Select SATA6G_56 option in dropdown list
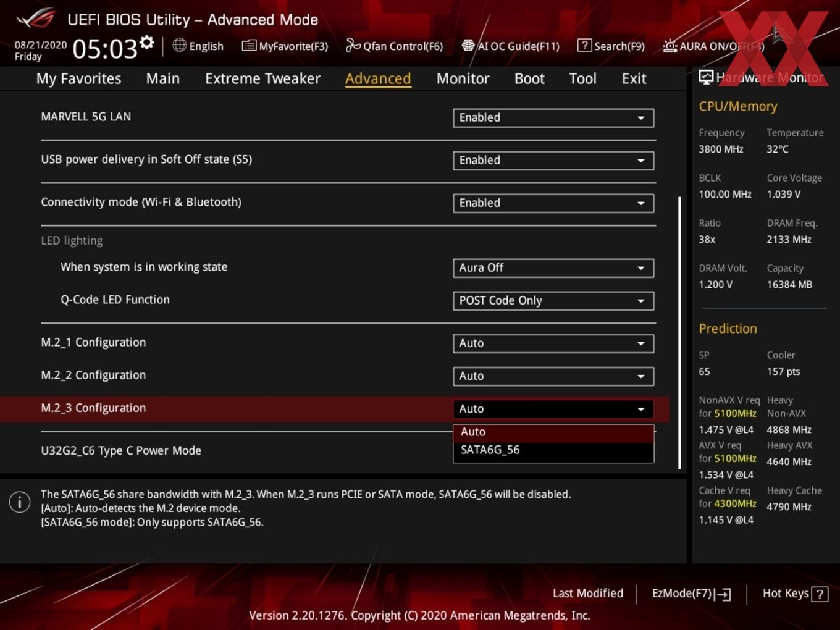 [x=553, y=450]
